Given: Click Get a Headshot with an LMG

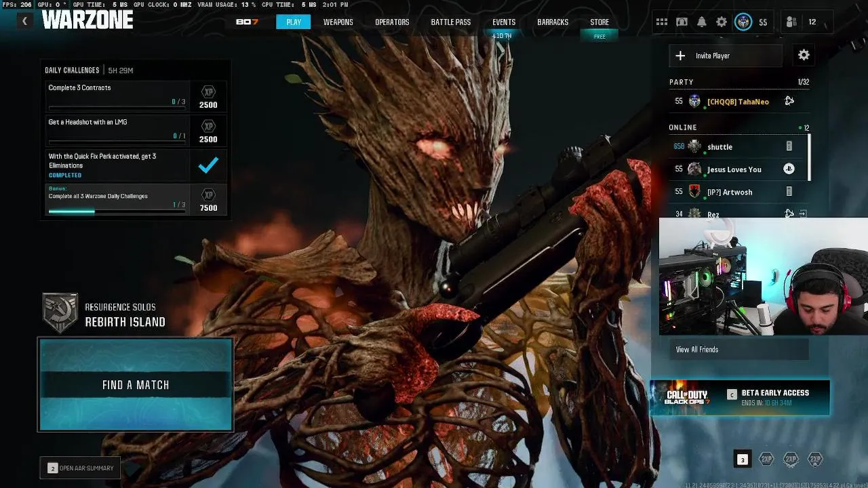Looking at the screenshot, I should tap(136, 130).
